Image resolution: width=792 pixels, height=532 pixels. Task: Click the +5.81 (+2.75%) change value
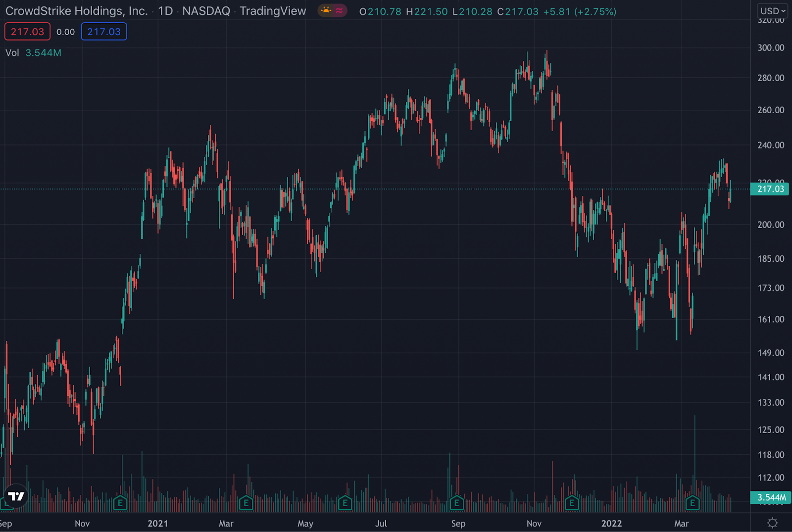[580, 11]
